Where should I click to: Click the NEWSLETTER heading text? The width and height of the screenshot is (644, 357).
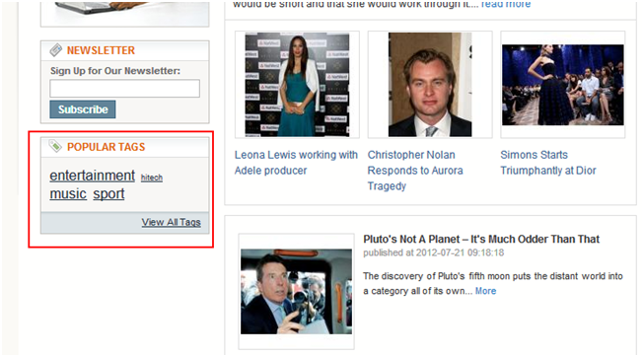click(x=101, y=50)
